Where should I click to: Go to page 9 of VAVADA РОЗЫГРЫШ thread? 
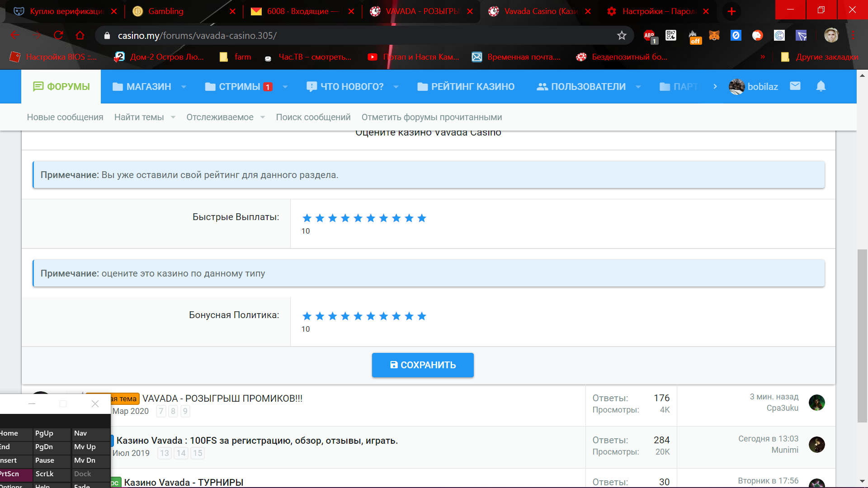pos(185,411)
